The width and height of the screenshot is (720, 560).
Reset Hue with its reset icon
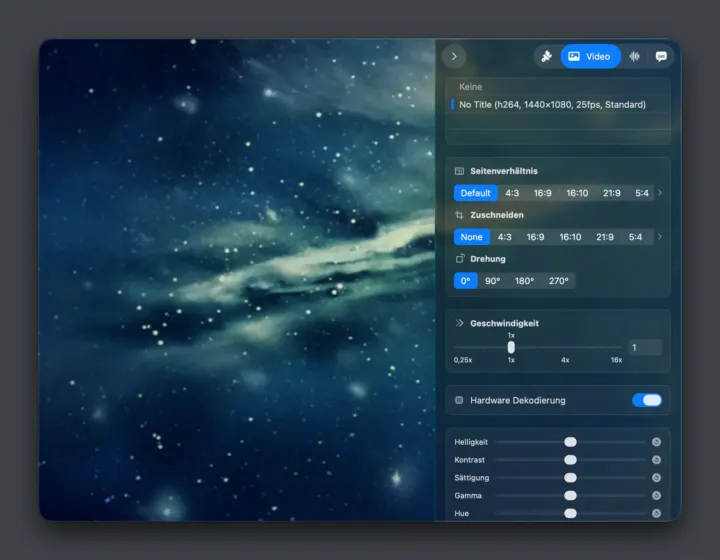click(656, 514)
